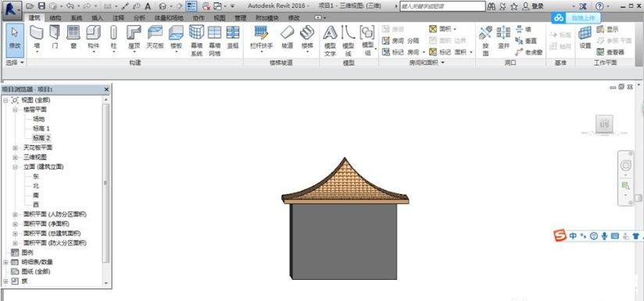Click the Save icon in quick access toolbar
Viewport: 644px width, 301px height.
click(x=41, y=6)
